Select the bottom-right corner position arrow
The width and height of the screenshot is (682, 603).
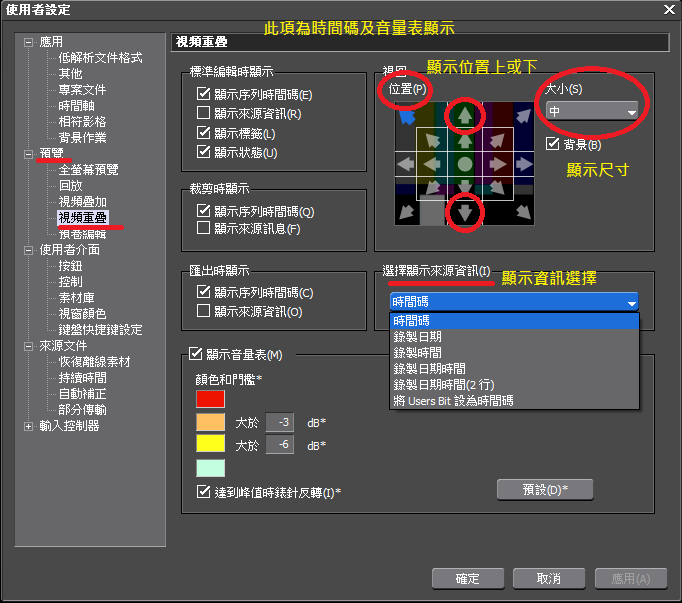[x=524, y=211]
